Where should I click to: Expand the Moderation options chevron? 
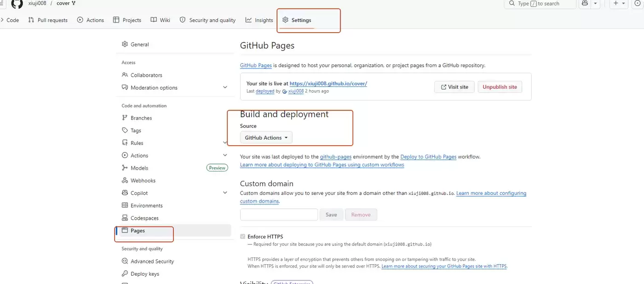pos(225,87)
